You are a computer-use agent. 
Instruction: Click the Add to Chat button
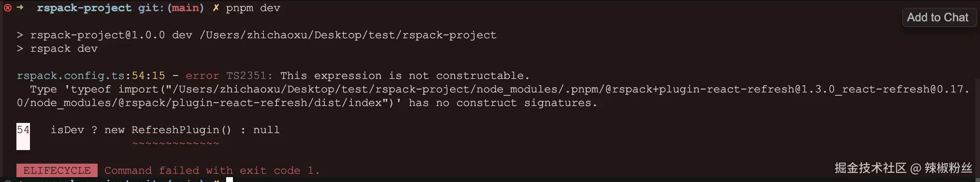pos(938,17)
